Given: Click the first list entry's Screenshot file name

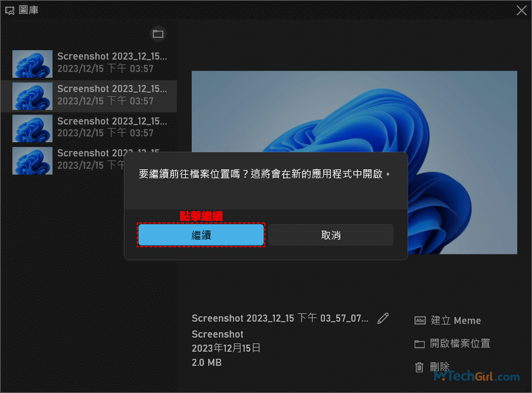Looking at the screenshot, I should click(x=111, y=57).
